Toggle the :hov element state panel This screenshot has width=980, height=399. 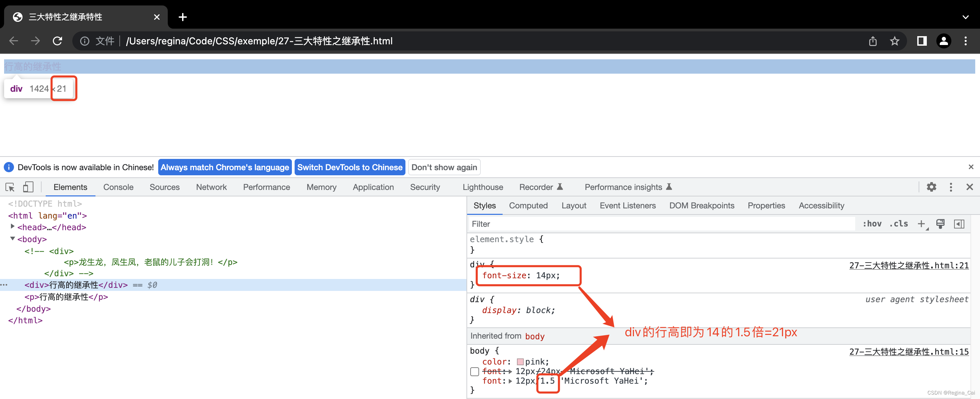pyautogui.click(x=872, y=224)
